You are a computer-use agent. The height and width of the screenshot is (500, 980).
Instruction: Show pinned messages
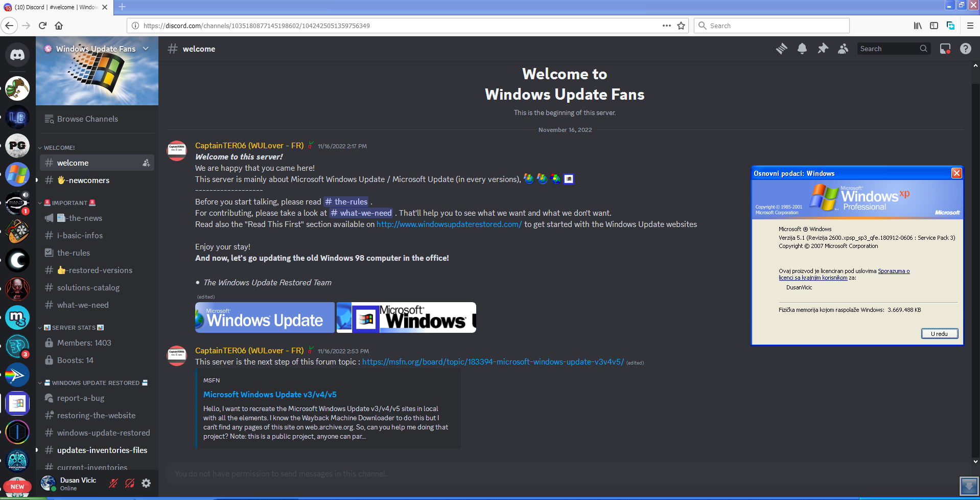coord(823,49)
